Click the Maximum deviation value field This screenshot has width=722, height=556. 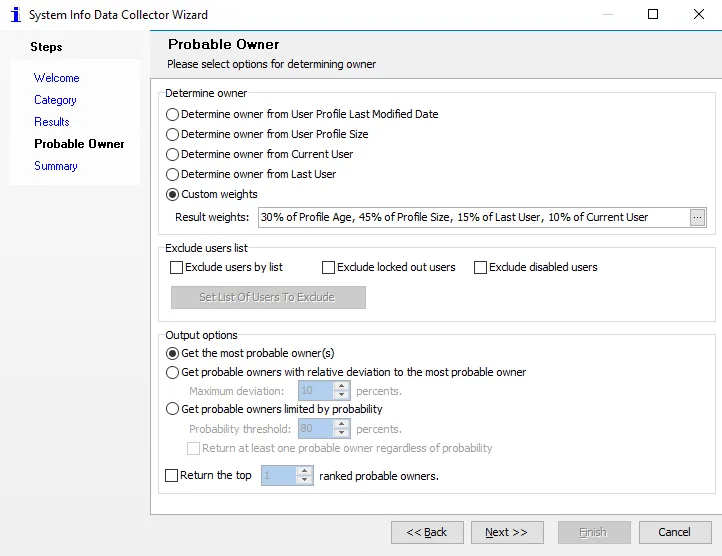[315, 391]
